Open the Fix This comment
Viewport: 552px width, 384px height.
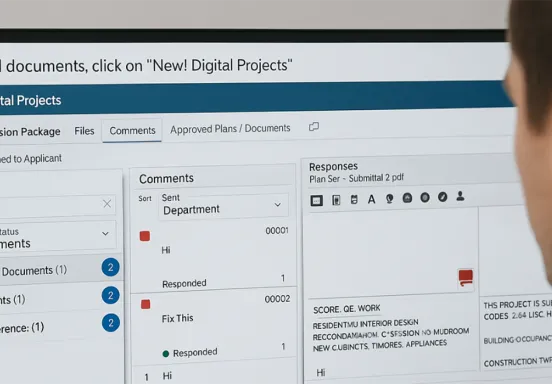[177, 318]
